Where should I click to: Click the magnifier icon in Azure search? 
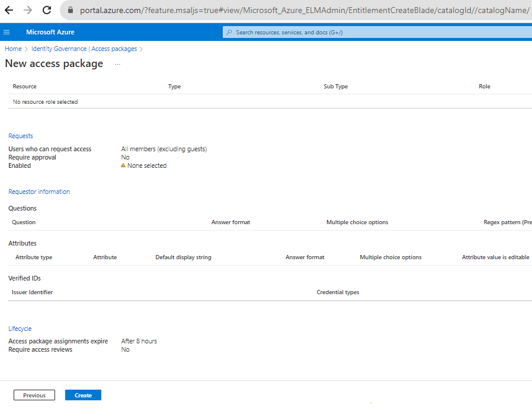coord(229,32)
